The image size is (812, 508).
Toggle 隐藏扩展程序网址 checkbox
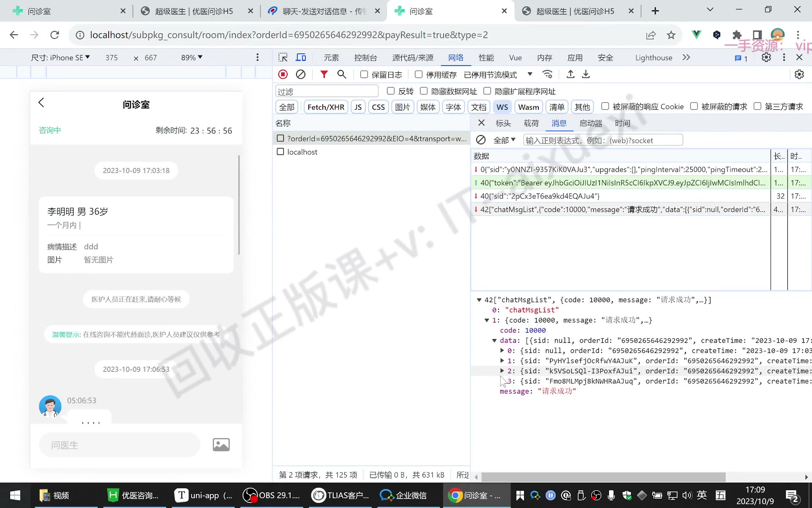(x=487, y=91)
